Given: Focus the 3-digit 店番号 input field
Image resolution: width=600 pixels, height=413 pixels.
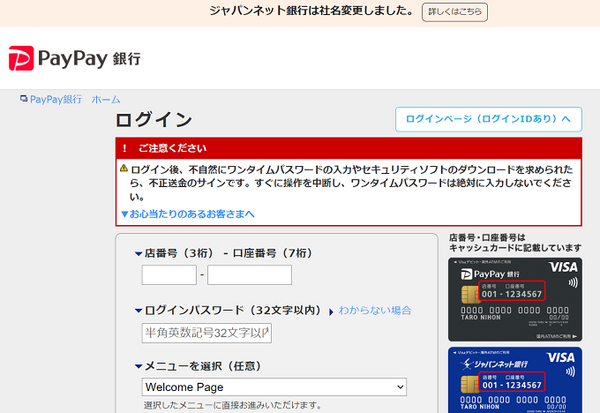Looking at the screenshot, I should [x=169, y=275].
